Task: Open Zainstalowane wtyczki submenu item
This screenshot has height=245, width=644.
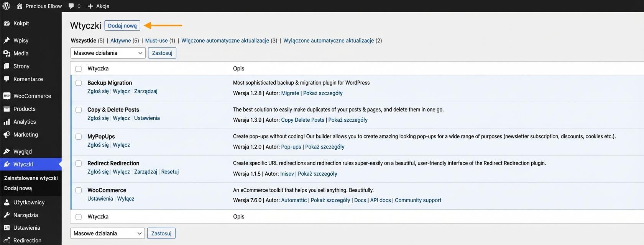Action: click(31, 178)
